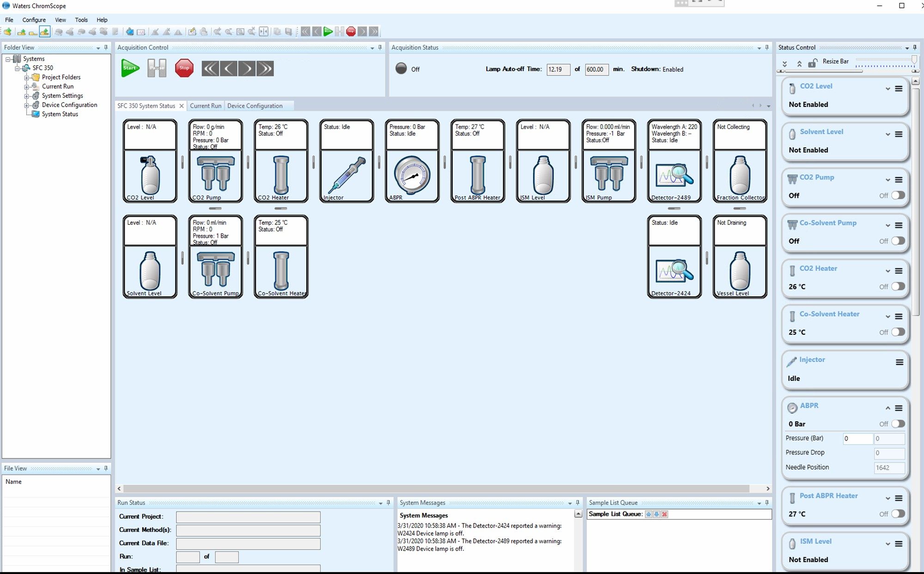Expand the Solvent Level status card
This screenshot has height=574, width=924.
pos(888,134)
